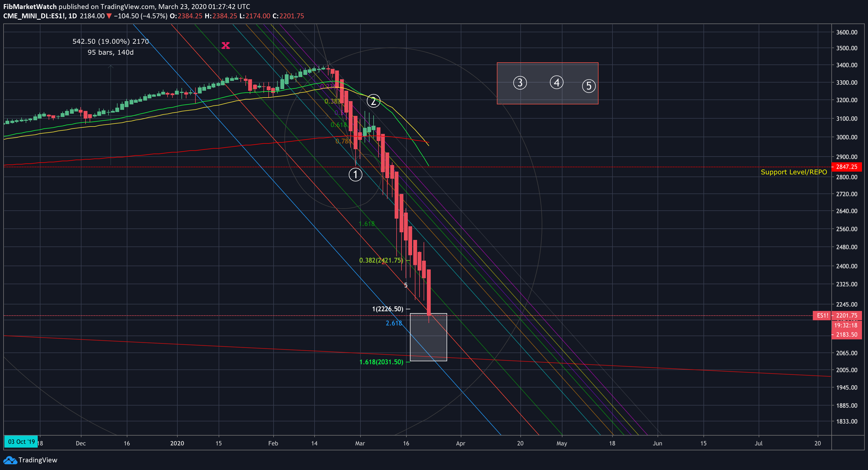Click the 2847.25 red price label
This screenshot has height=470, width=868.
coord(846,167)
